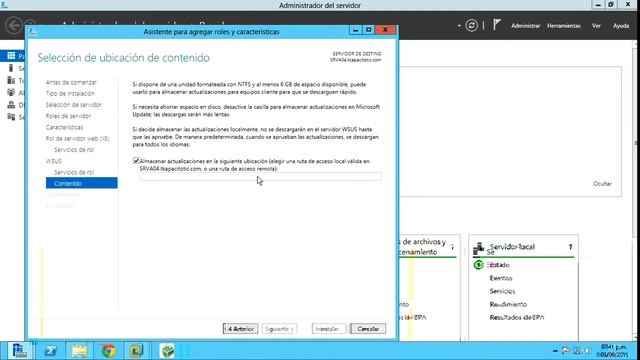Open Eventos in the Servidor local tile
Viewport: 640px width, 360px height.
pos(501,278)
